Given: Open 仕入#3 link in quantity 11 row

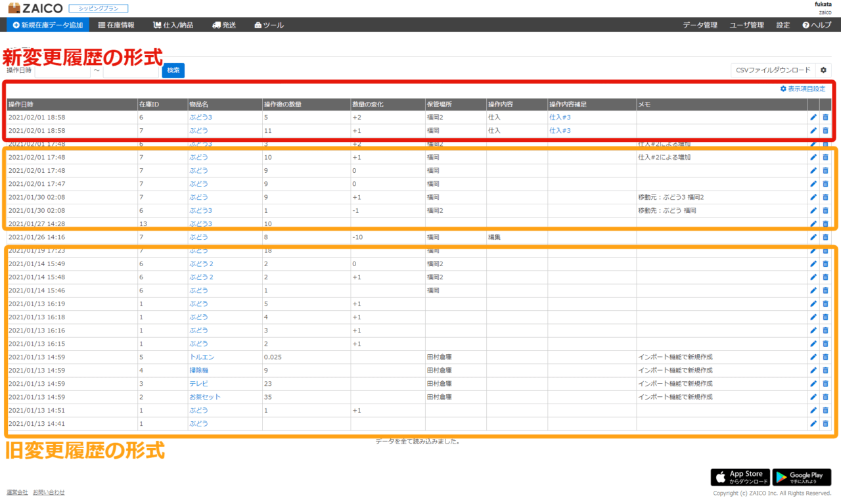Looking at the screenshot, I should point(560,131).
